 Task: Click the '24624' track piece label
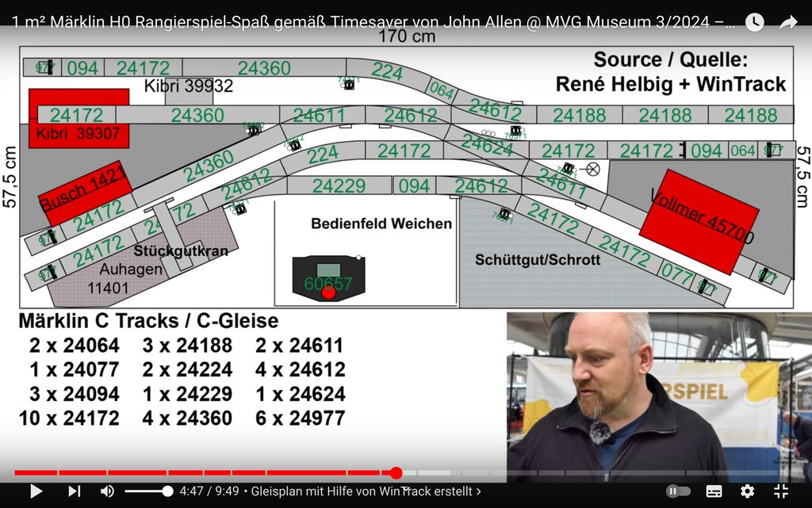[488, 145]
